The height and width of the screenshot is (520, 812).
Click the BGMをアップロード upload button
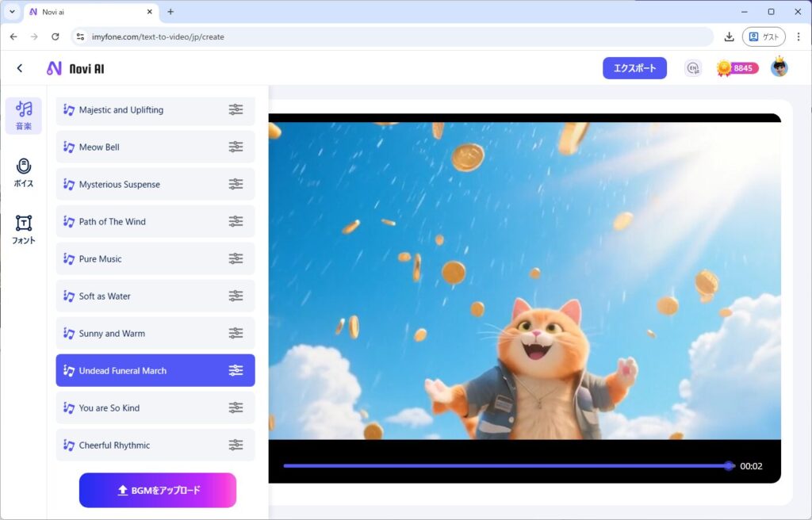coord(158,490)
